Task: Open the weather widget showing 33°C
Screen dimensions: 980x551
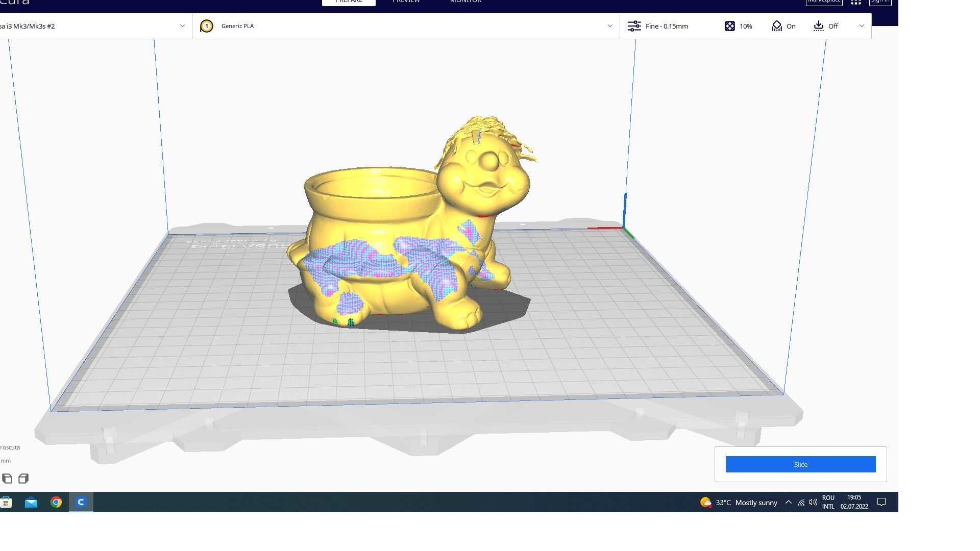Action: (739, 503)
